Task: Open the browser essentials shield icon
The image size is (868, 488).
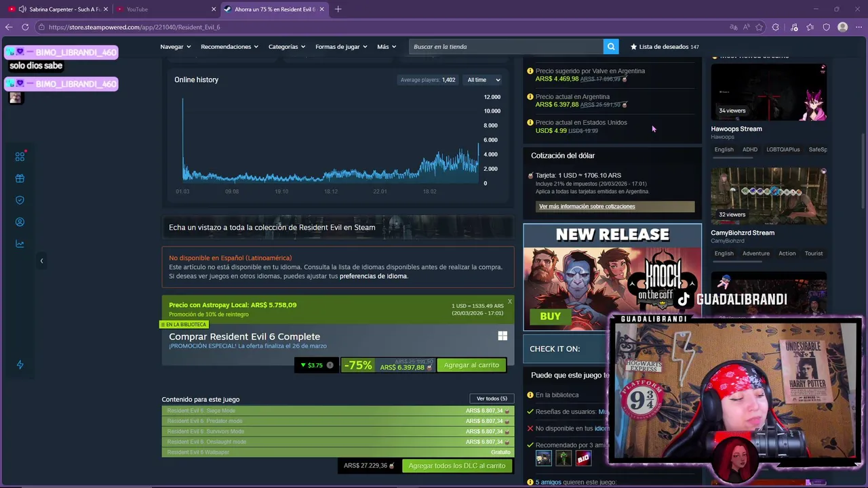Action: [826, 27]
